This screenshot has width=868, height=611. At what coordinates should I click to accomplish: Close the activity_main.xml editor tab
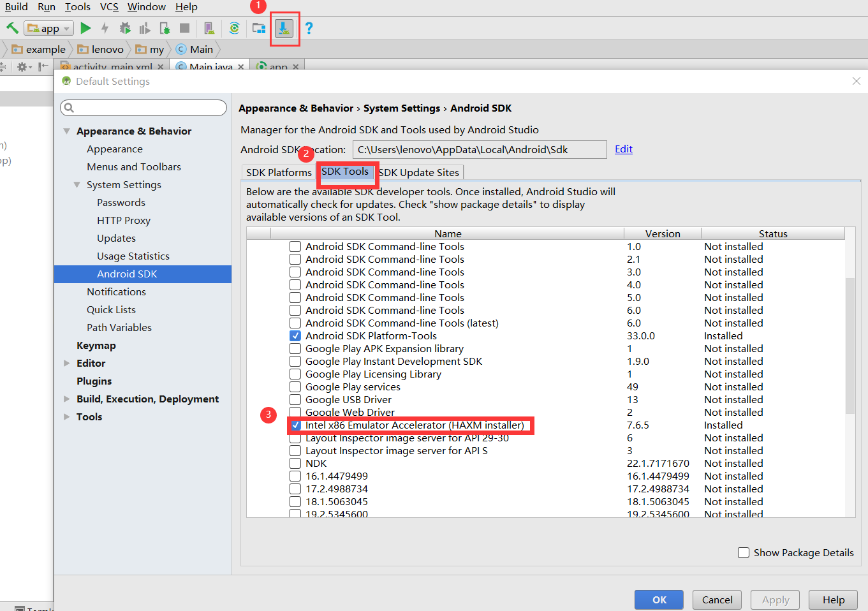[x=161, y=66]
